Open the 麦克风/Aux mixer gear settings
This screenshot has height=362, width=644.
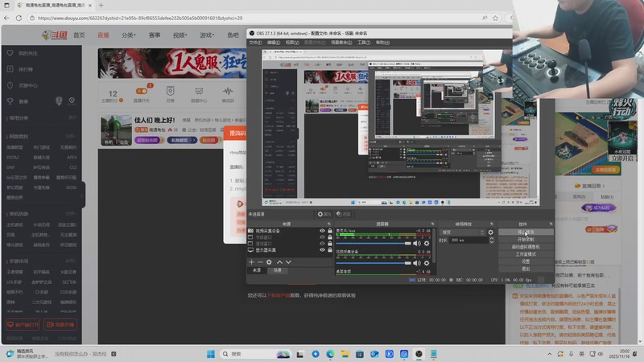(427, 244)
